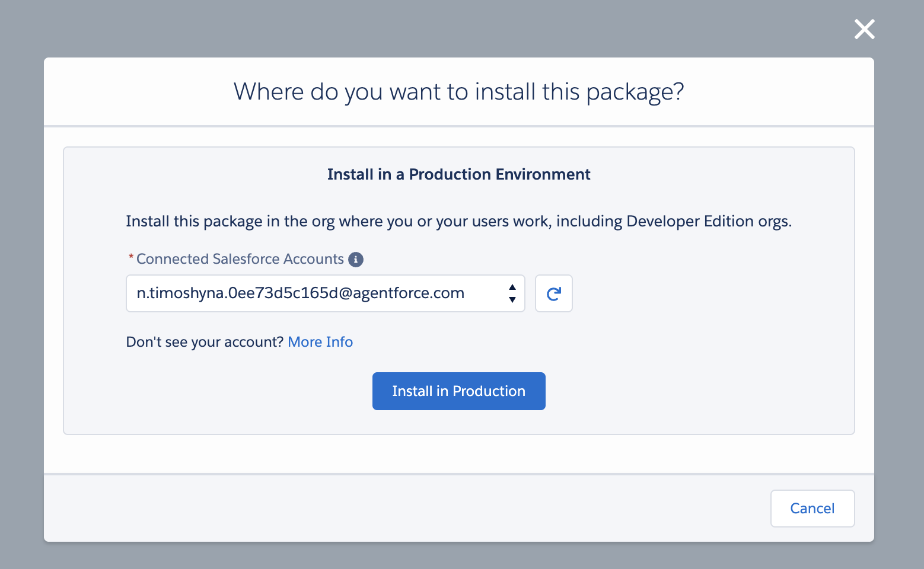Close the install dialog with the X icon

click(864, 29)
